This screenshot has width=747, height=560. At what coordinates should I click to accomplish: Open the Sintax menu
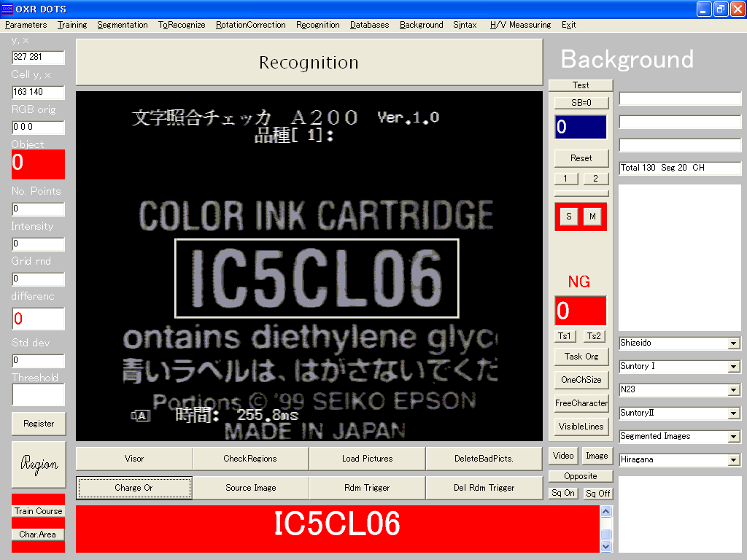[465, 25]
